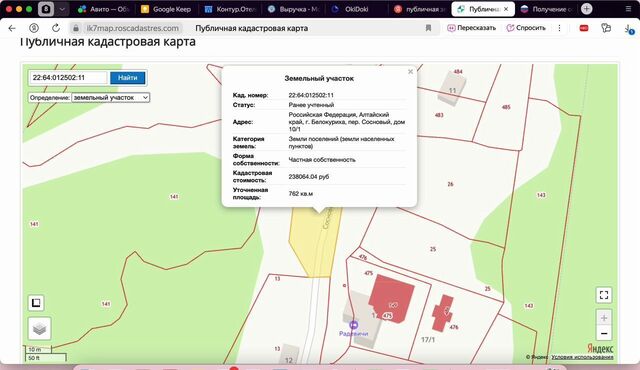The width and height of the screenshot is (640, 370).
Task: Open the Определение type dropdown
Action: tap(111, 97)
